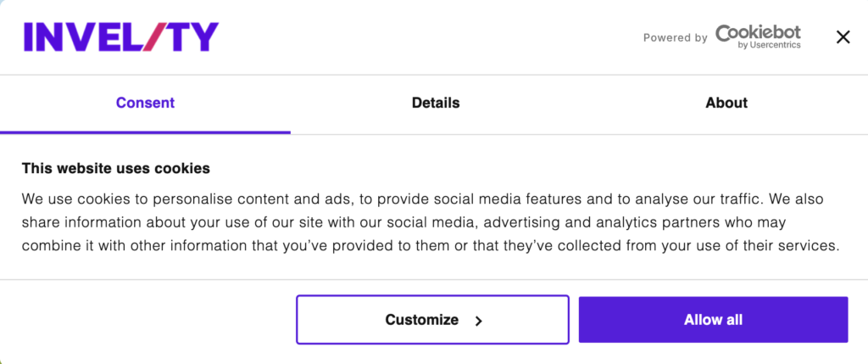Click the letter C in Cookiebot logo
The height and width of the screenshot is (364, 868).
click(x=724, y=32)
